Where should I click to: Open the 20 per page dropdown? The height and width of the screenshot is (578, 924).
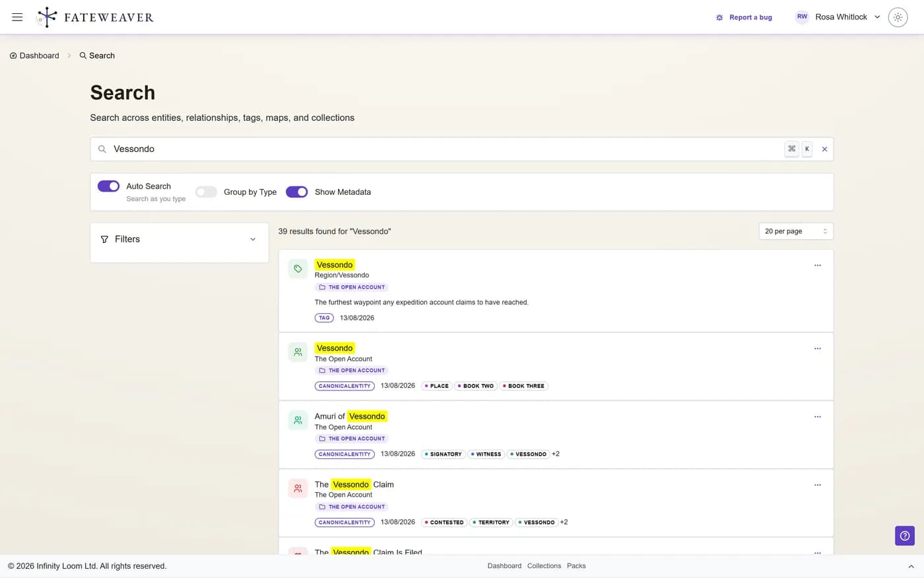click(x=796, y=231)
